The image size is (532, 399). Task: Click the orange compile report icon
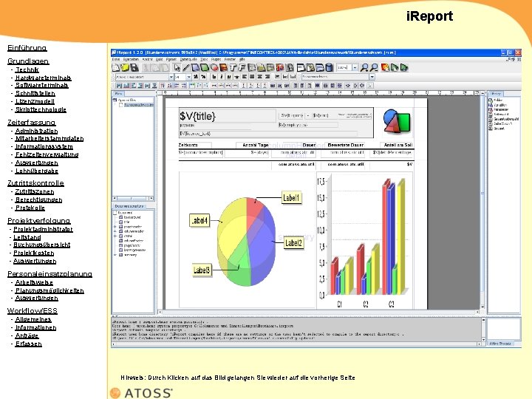(385, 67)
